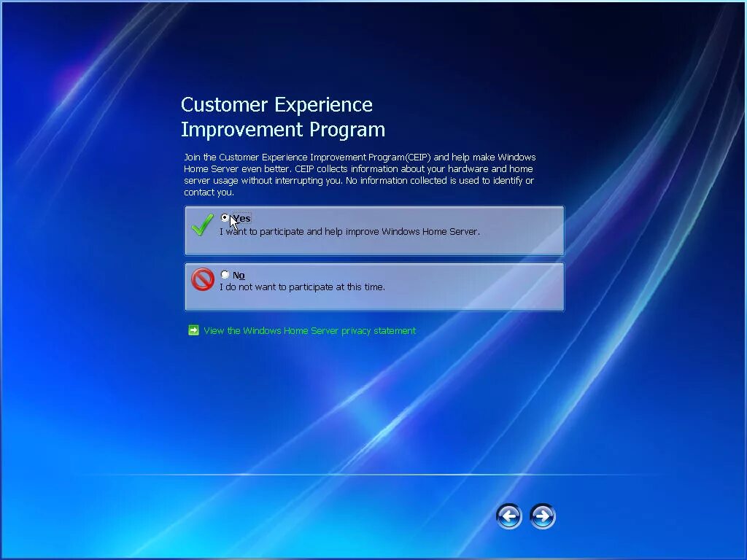The image size is (747, 560).
Task: Click the green checkmark icon beside Yes
Action: click(x=202, y=226)
